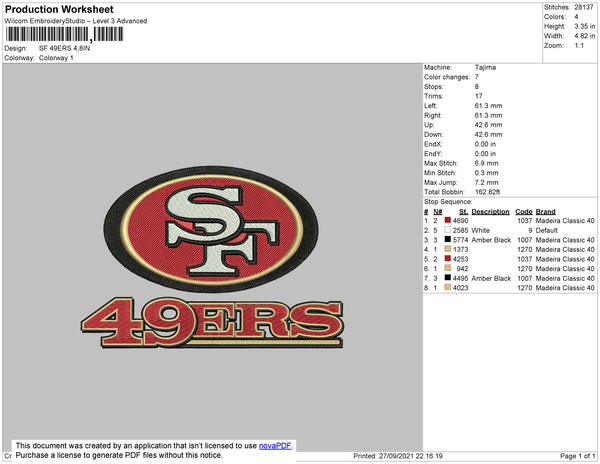Click the 'St.' column header
The width and height of the screenshot is (600, 464).
pyautogui.click(x=463, y=212)
